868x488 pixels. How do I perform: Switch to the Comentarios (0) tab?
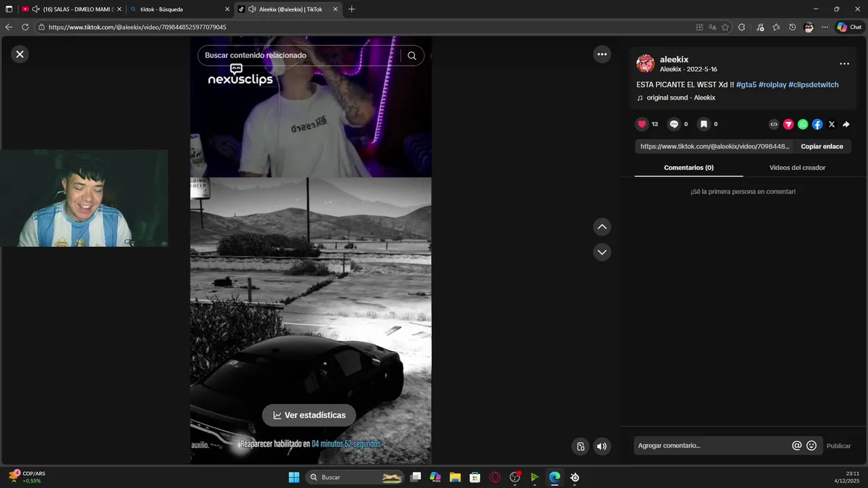[x=689, y=167]
